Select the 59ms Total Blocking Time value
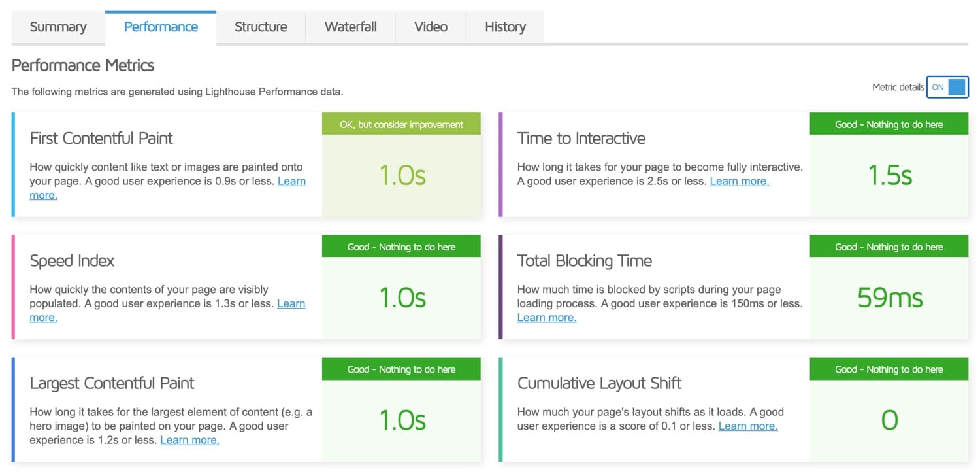Image resolution: width=980 pixels, height=476 pixels. click(889, 298)
